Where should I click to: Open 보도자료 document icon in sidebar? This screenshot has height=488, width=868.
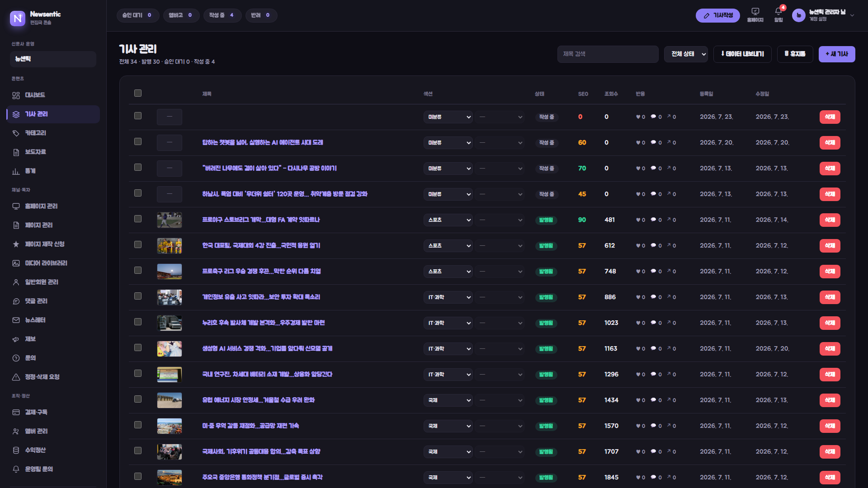point(16,152)
